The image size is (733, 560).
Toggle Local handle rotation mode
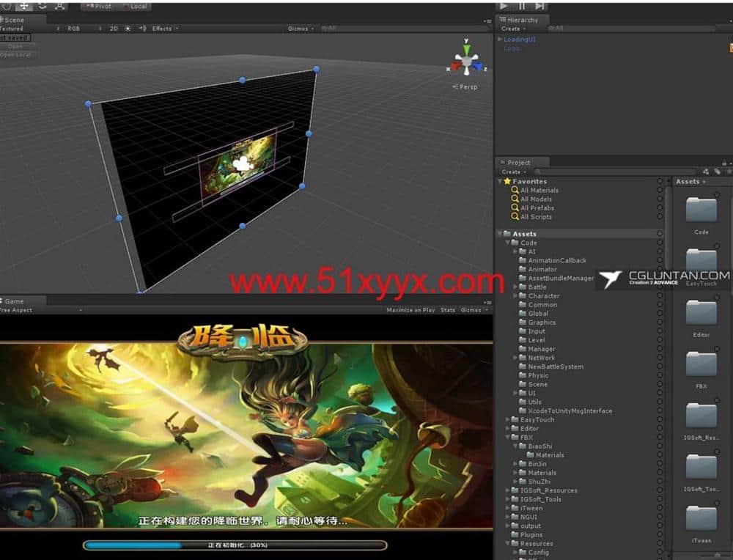[135, 7]
